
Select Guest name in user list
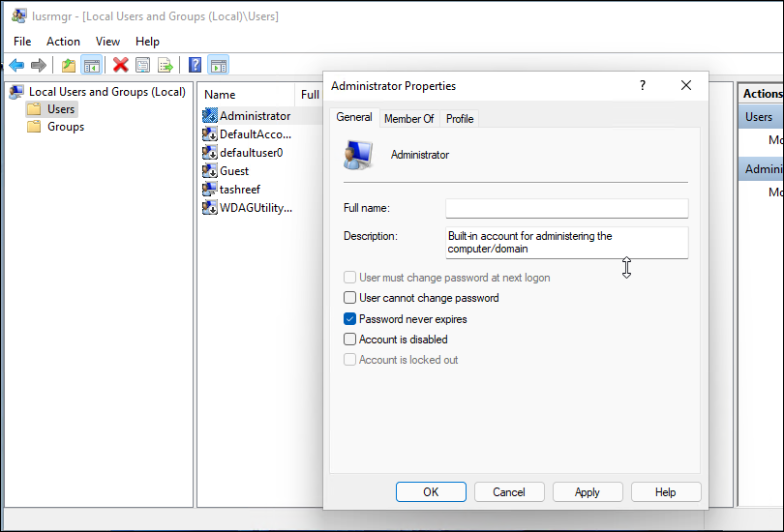pyautogui.click(x=234, y=171)
